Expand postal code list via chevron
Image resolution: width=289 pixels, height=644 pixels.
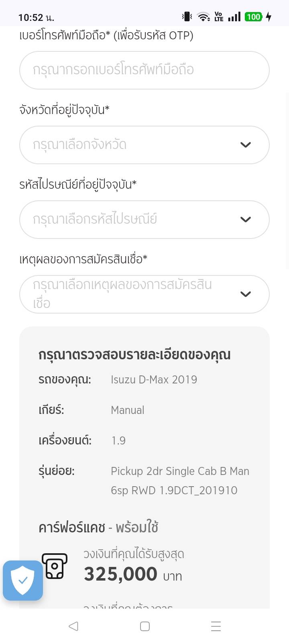pos(245,220)
